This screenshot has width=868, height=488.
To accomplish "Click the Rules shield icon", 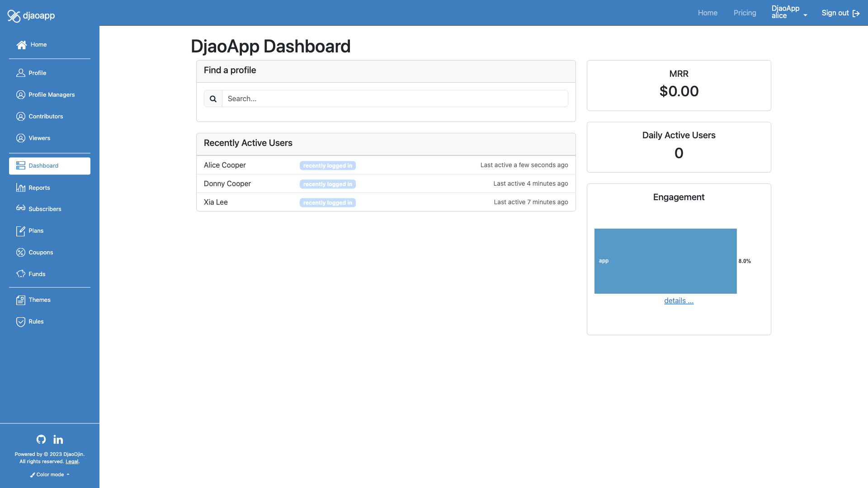I will (21, 322).
